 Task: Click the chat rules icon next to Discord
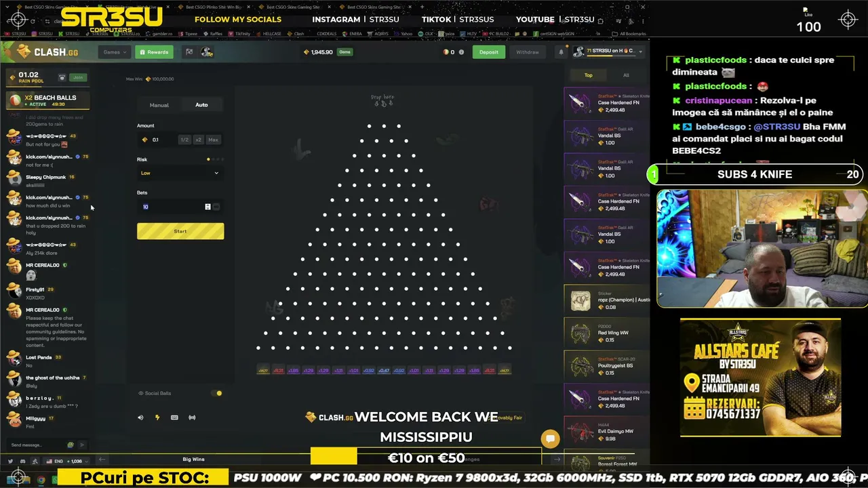[x=35, y=461]
